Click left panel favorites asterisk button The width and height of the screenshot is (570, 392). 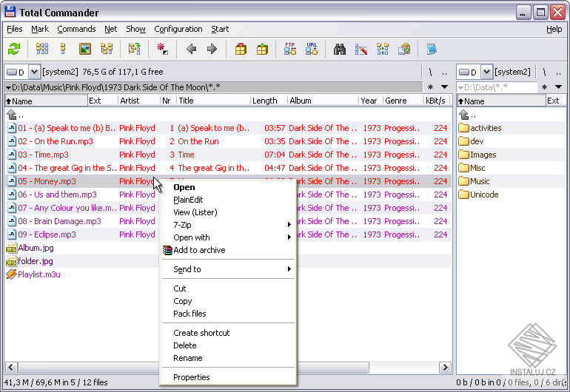click(x=430, y=87)
